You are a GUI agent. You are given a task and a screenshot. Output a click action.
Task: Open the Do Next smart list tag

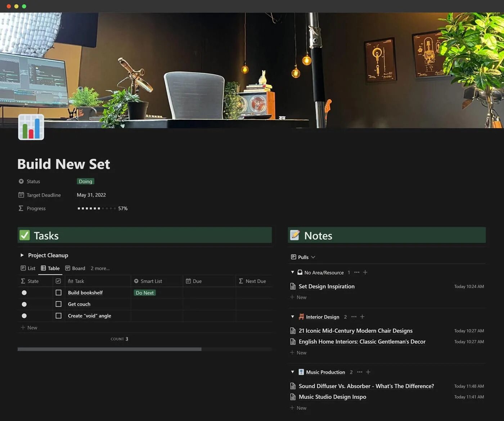[145, 293]
